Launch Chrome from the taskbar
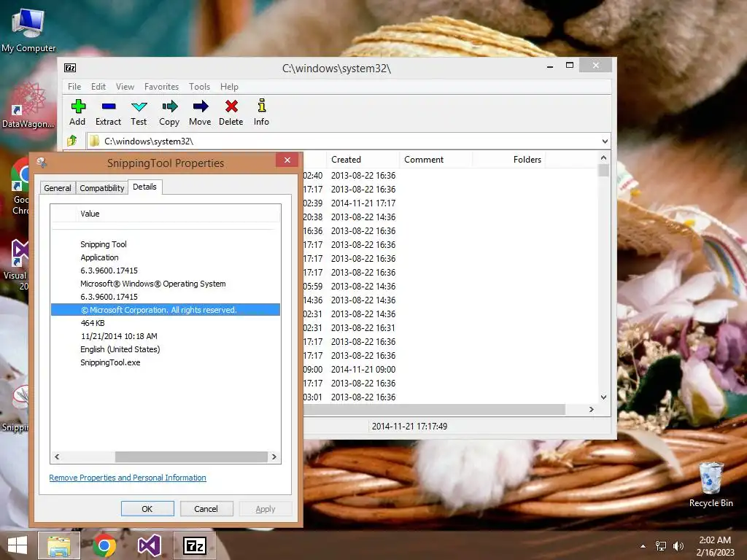This screenshot has width=747, height=560. [104, 545]
